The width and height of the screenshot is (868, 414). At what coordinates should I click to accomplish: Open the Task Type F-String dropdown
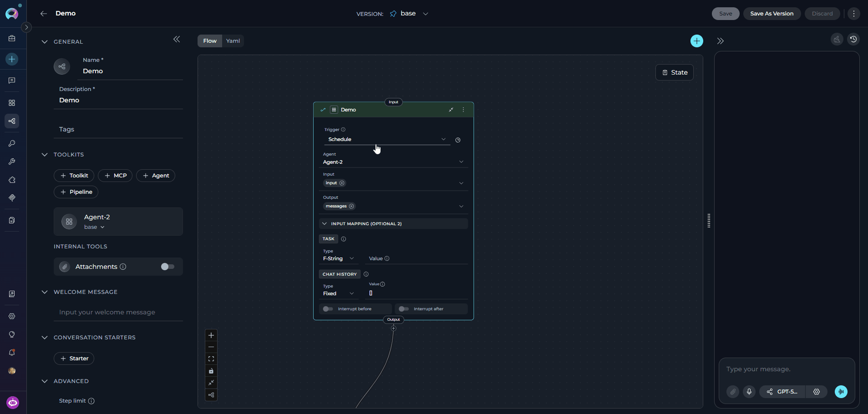pyautogui.click(x=339, y=258)
